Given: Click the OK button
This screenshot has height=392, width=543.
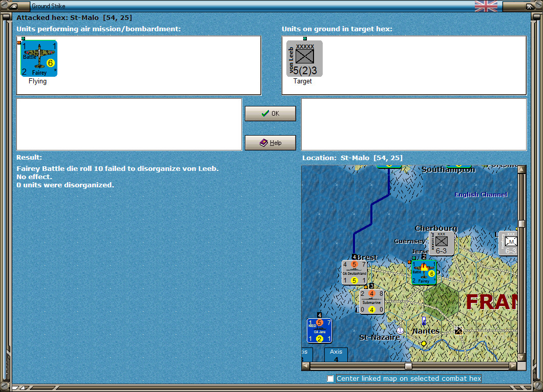Looking at the screenshot, I should click(270, 114).
